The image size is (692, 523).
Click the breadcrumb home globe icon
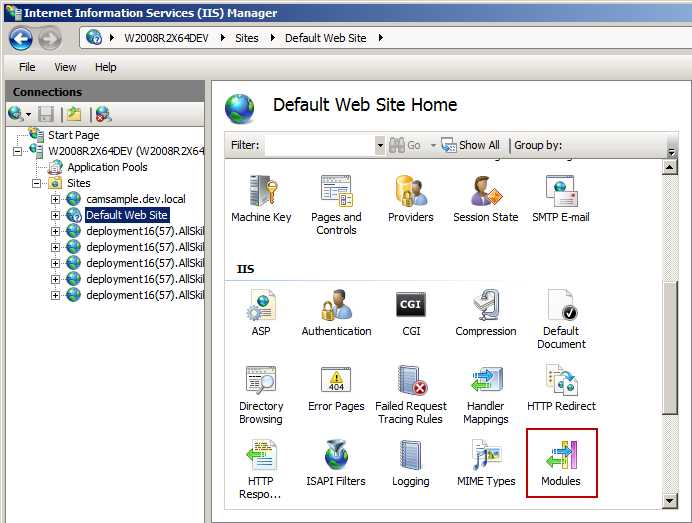(94, 38)
